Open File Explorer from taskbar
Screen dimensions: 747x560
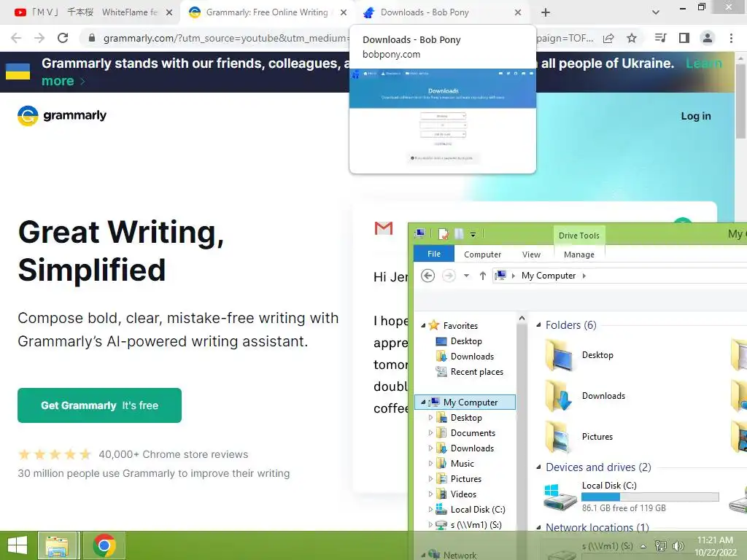pyautogui.click(x=57, y=545)
